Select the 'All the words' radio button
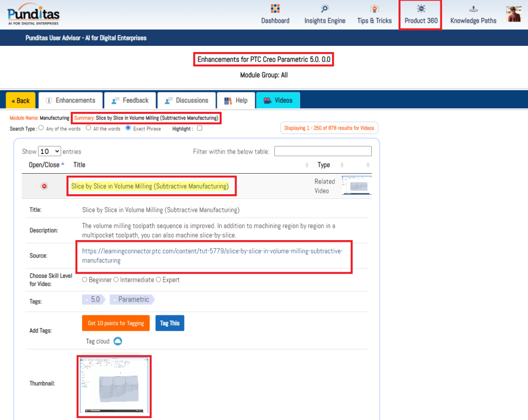The image size is (528, 420). (89, 128)
